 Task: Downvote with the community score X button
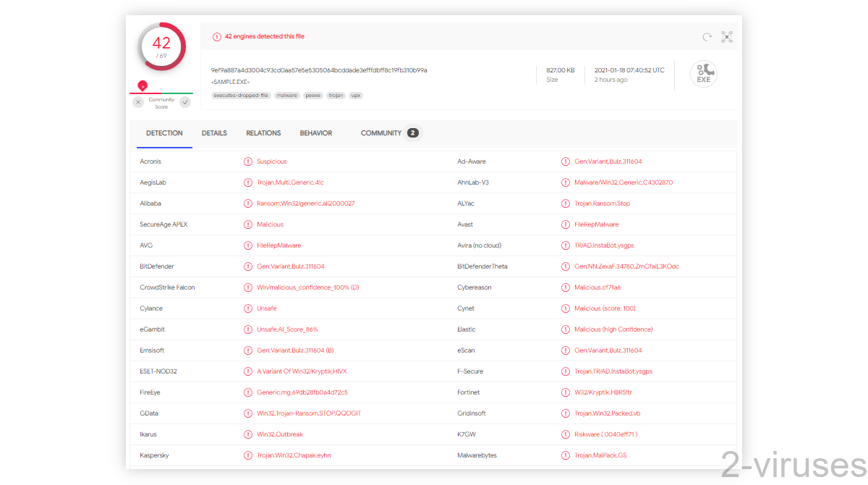(x=138, y=102)
